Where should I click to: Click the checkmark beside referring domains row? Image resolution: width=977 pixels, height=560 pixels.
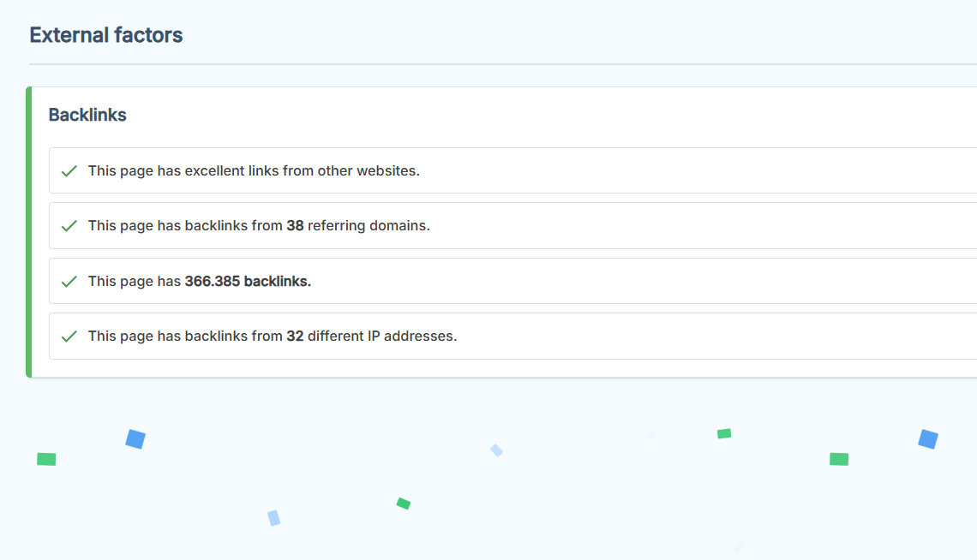[69, 226]
